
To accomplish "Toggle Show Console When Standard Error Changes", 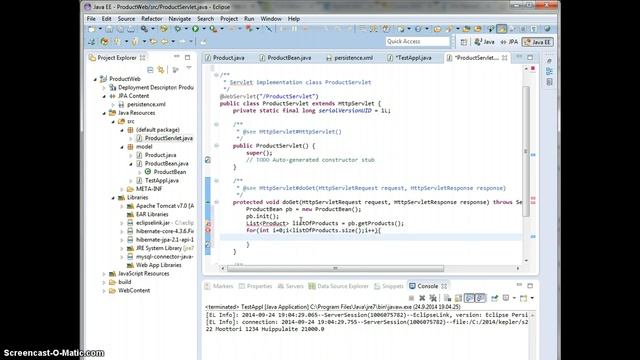I will click(x=480, y=298).
